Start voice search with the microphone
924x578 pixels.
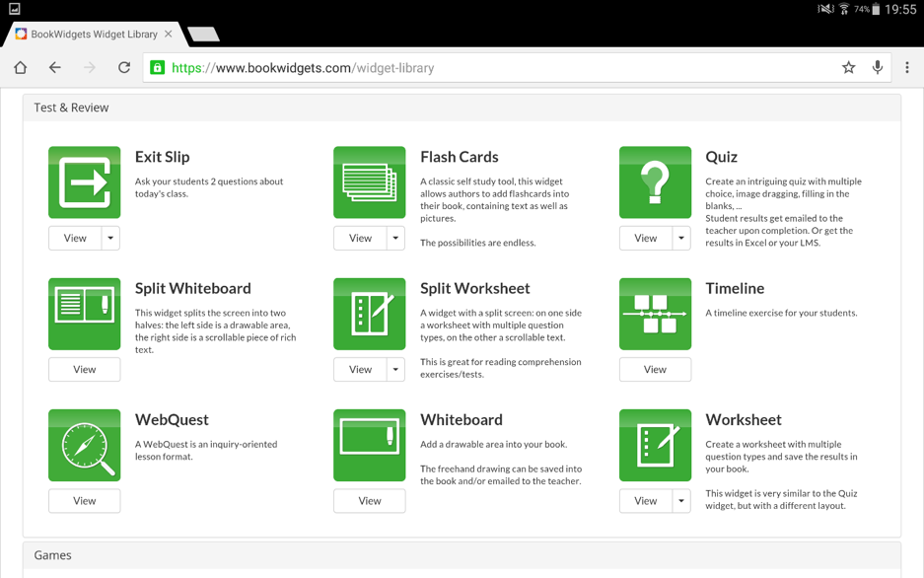pyautogui.click(x=878, y=68)
